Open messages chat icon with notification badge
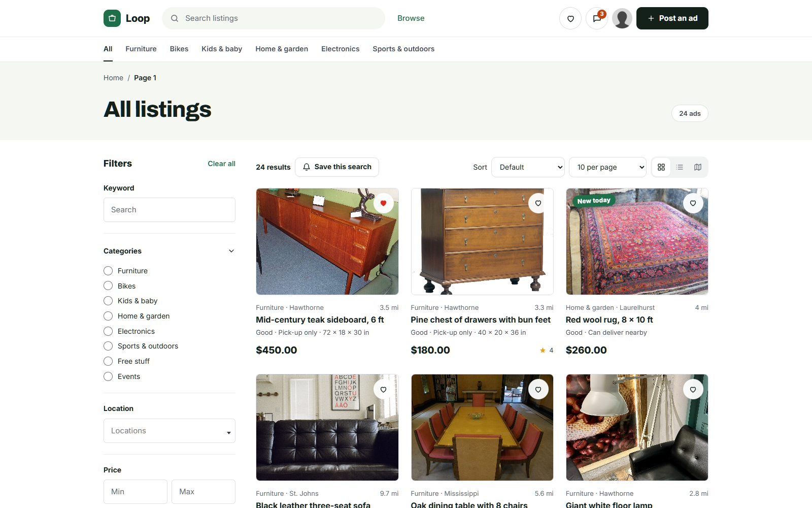The height and width of the screenshot is (508, 812). click(597, 18)
